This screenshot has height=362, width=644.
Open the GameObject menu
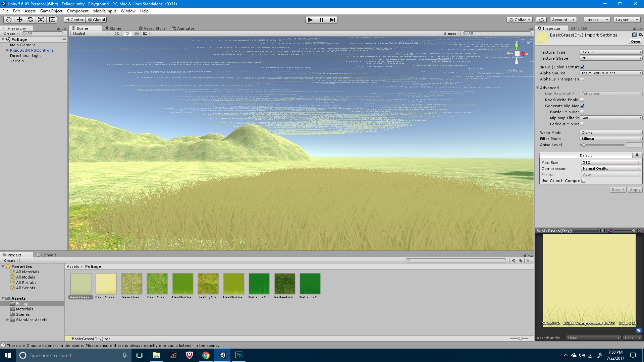click(x=51, y=11)
